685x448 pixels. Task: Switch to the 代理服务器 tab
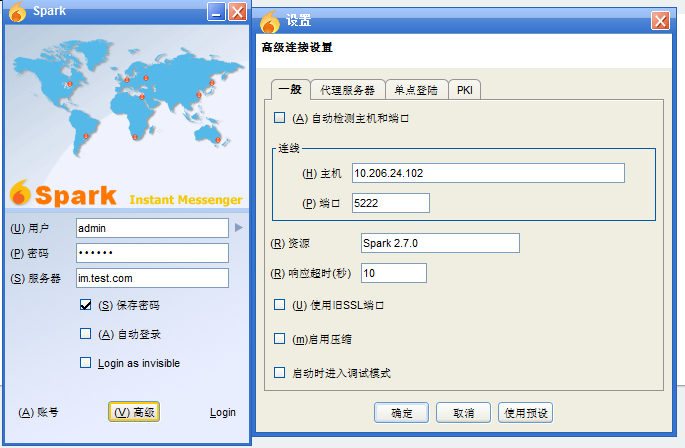348,90
